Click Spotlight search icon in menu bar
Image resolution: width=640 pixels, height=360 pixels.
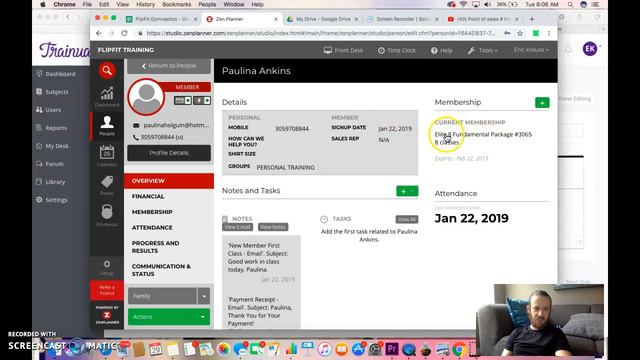570,4
